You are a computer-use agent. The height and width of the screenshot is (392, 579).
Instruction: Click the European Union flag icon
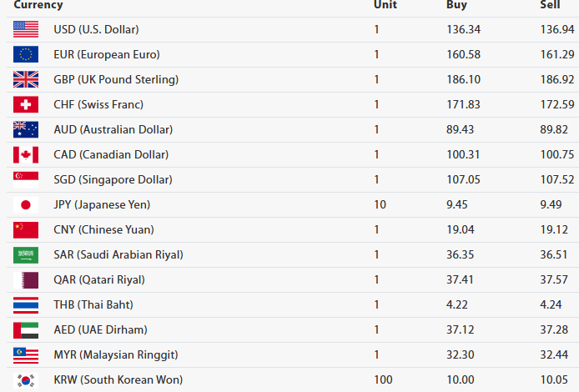(x=26, y=55)
